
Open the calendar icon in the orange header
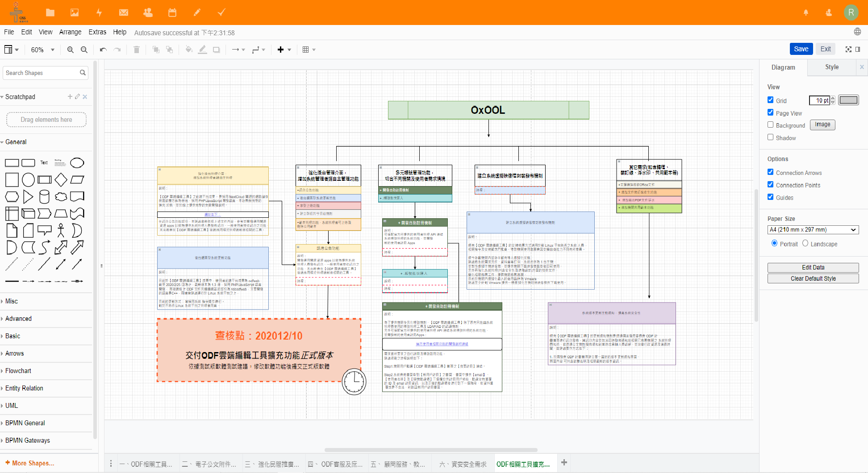pos(172,12)
